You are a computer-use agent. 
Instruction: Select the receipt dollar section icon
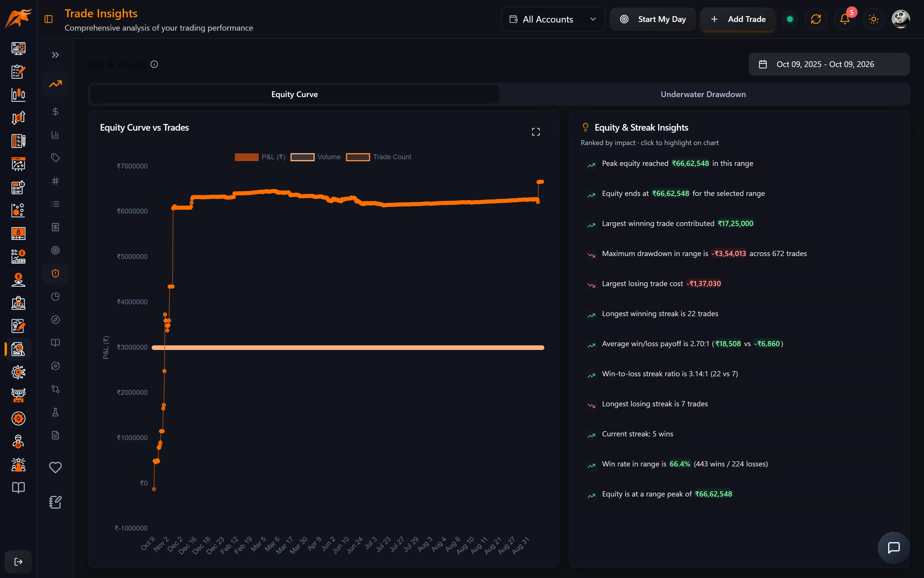(55, 227)
